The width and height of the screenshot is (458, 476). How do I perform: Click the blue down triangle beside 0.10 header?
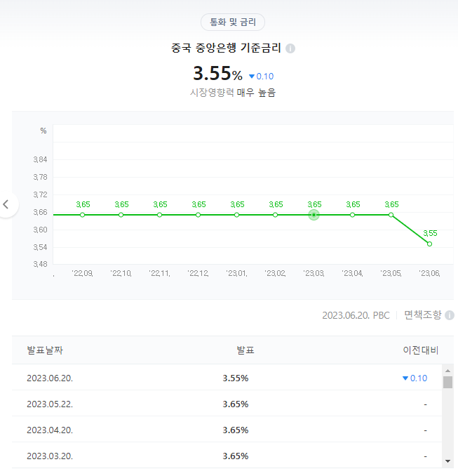252,77
